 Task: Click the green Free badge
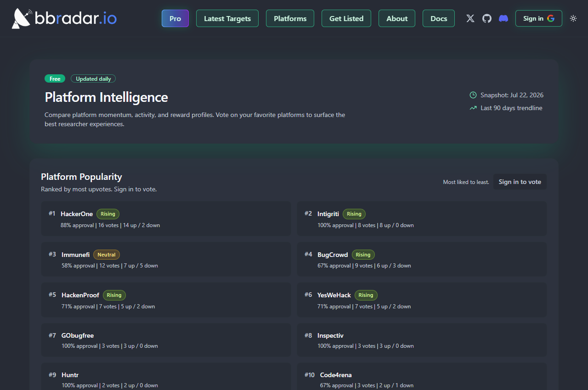click(x=55, y=79)
